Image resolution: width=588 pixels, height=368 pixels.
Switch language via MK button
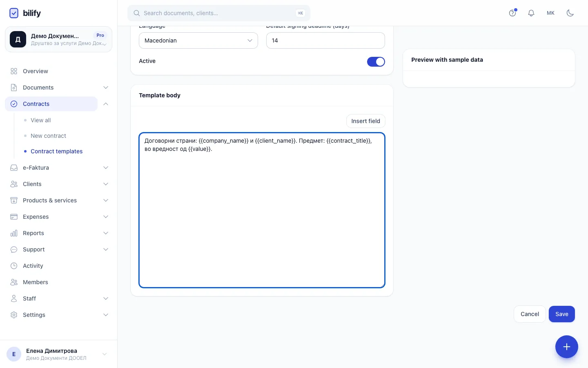550,13
